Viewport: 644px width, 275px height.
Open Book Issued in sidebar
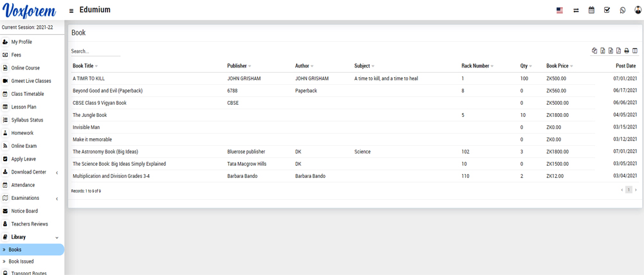coord(21,262)
